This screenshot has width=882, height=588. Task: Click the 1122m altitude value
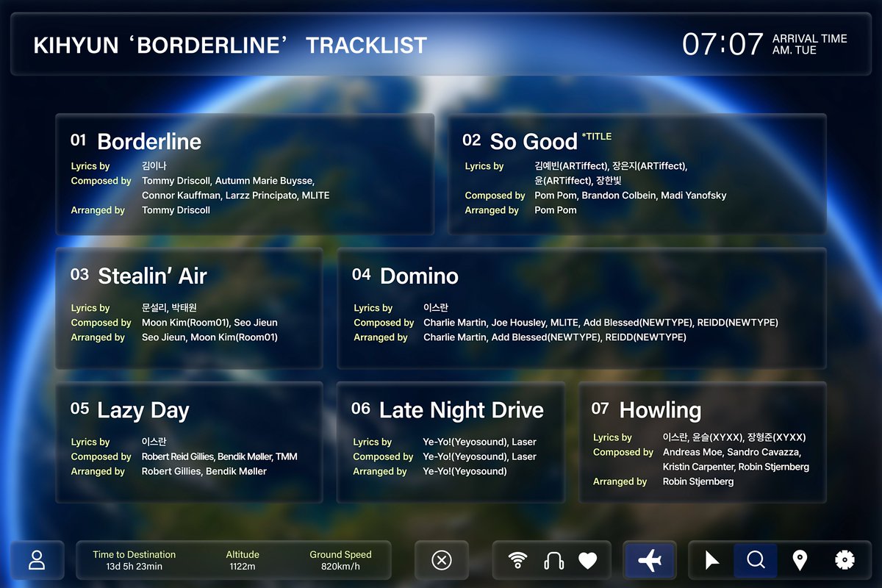243,567
